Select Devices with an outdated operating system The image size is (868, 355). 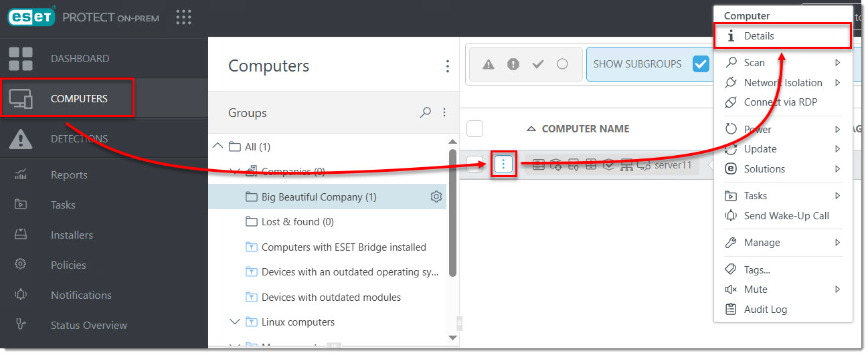click(x=350, y=272)
